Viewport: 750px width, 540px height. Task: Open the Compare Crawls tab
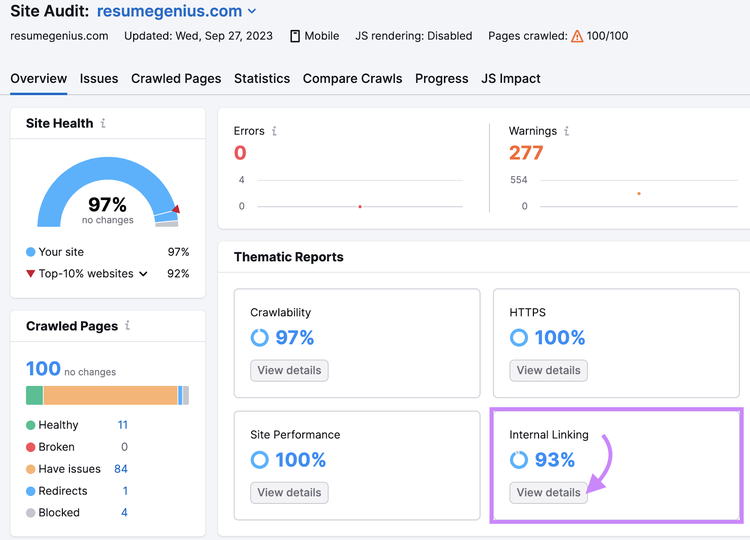click(353, 78)
